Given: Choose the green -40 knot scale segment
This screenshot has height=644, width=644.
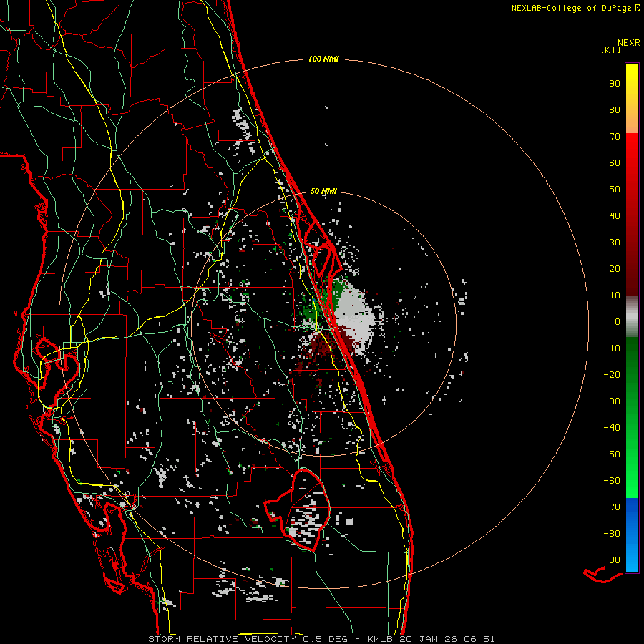Looking at the screenshot, I should (632, 427).
